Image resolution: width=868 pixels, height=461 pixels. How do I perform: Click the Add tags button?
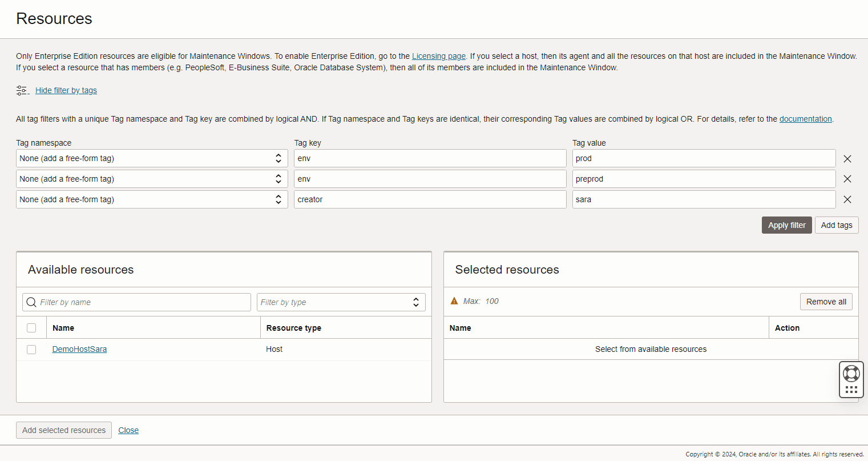pyautogui.click(x=837, y=225)
